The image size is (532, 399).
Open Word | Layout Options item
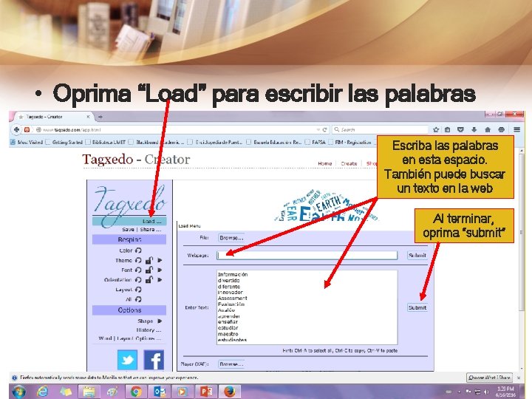[x=129, y=338]
